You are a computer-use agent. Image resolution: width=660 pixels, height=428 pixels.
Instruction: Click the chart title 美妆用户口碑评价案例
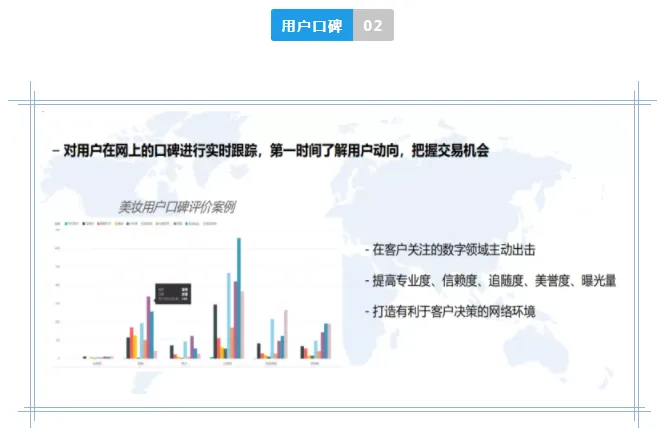coord(177,207)
